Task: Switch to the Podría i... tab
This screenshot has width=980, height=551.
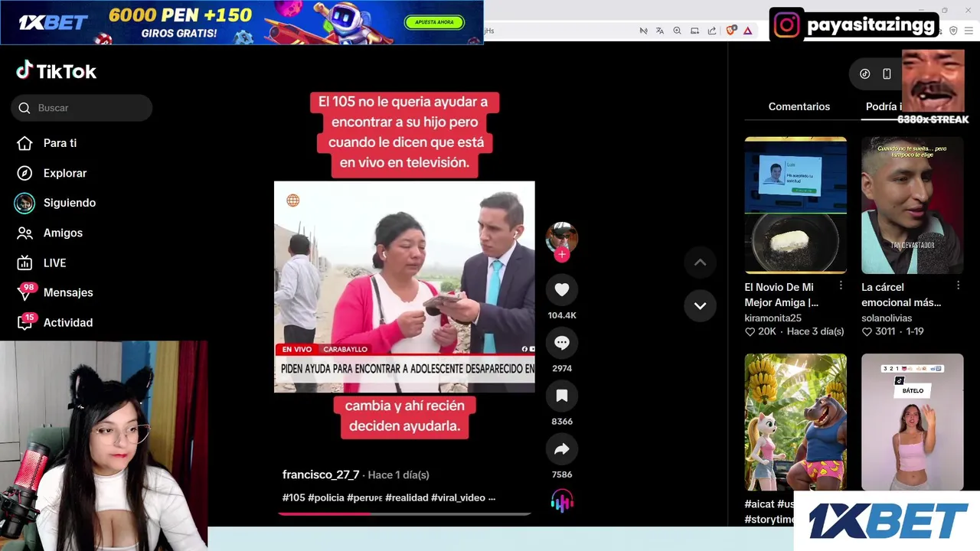Action: point(884,106)
